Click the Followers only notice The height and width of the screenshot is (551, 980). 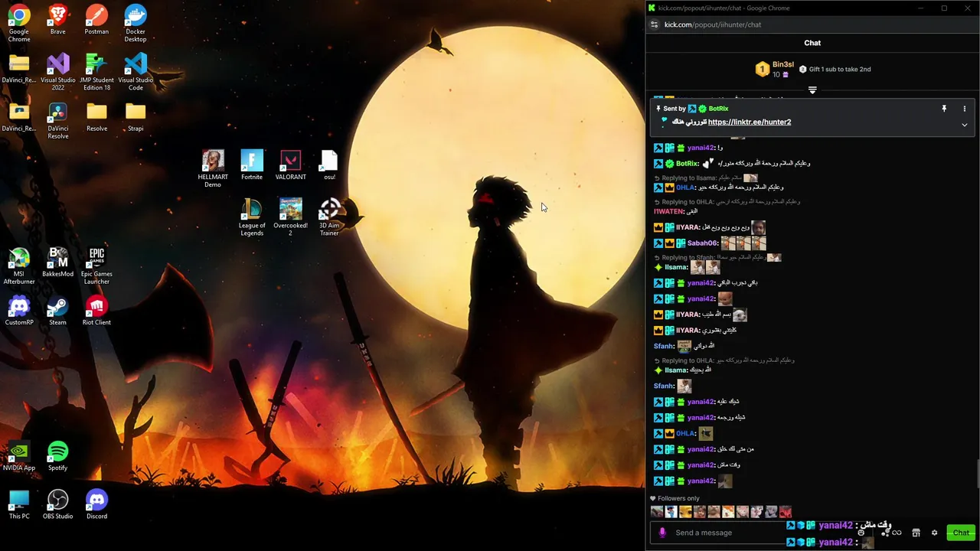[675, 498]
